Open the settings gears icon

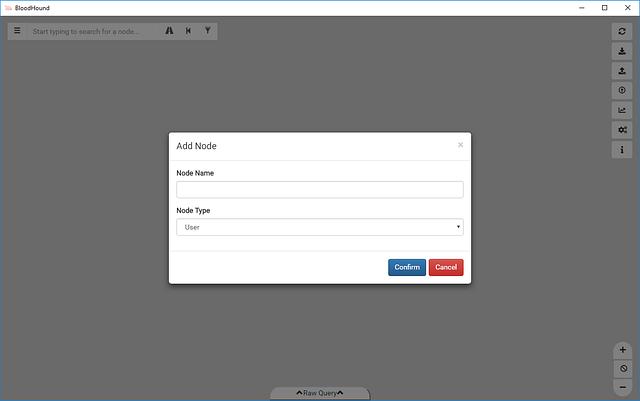[622, 130]
